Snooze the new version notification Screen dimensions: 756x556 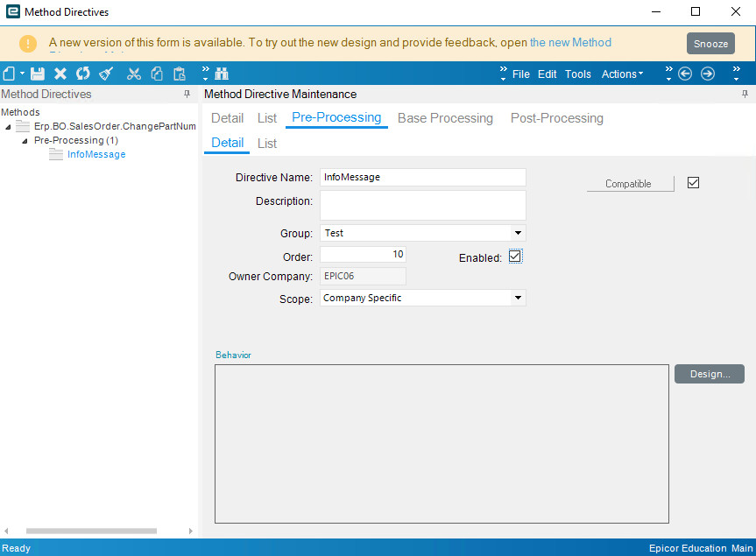coord(710,44)
